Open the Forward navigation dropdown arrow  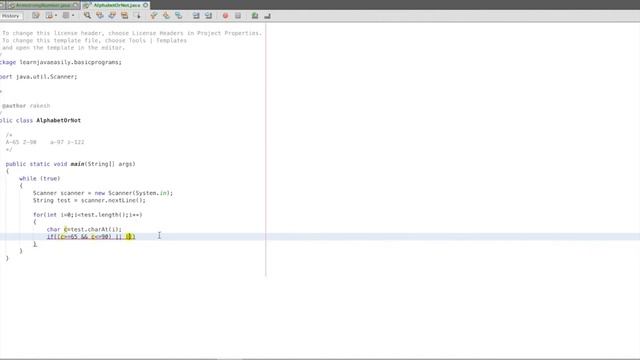pyautogui.click(x=73, y=16)
